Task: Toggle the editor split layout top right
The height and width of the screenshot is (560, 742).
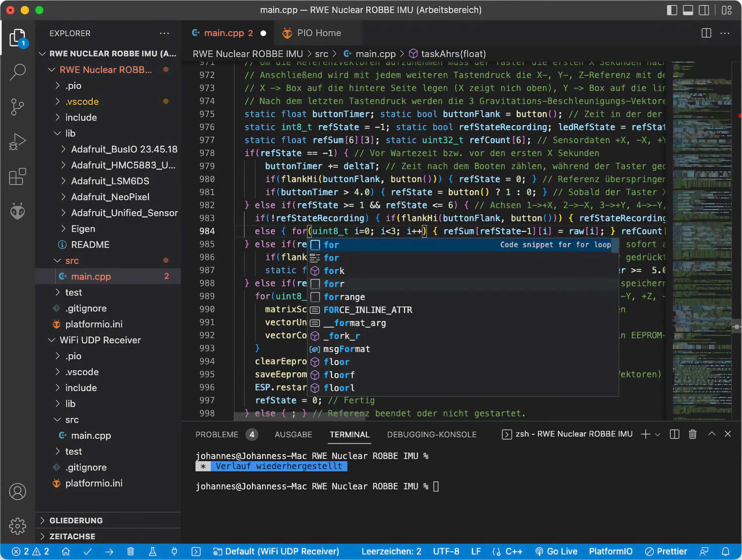Action: [x=706, y=33]
